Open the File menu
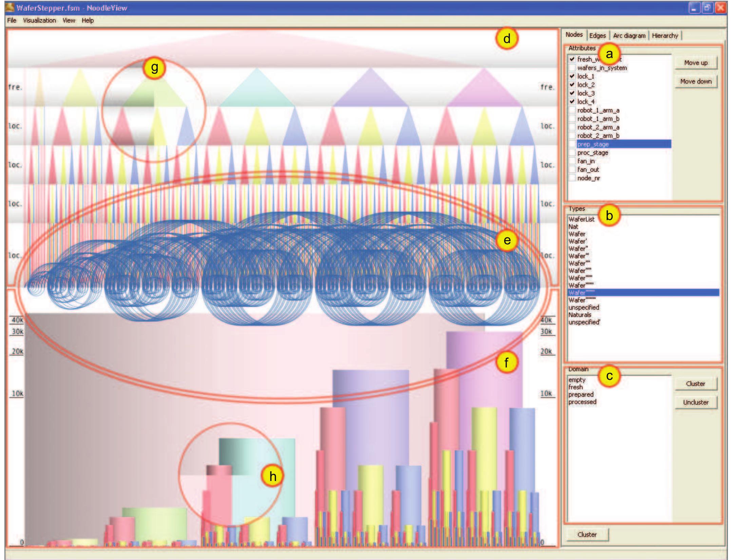Viewport: 731px width, 560px height. (12, 20)
